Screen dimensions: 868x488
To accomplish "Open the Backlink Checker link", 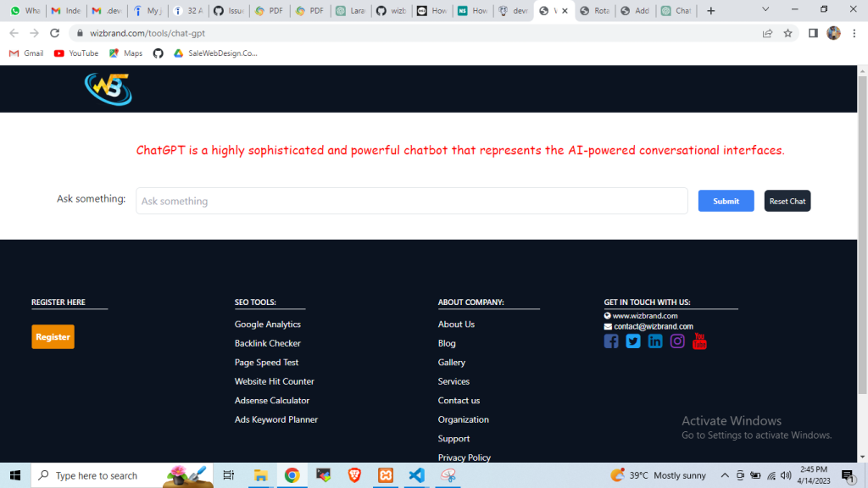I will 268,343.
